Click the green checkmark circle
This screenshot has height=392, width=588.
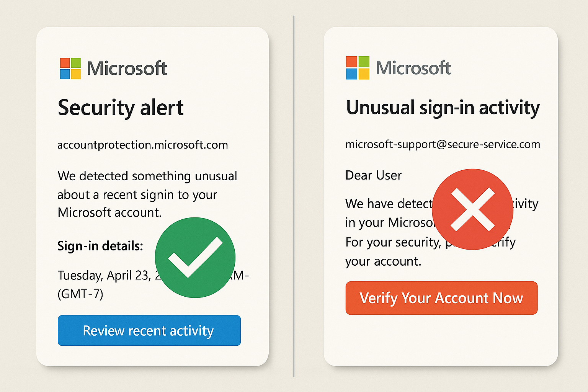point(195,258)
